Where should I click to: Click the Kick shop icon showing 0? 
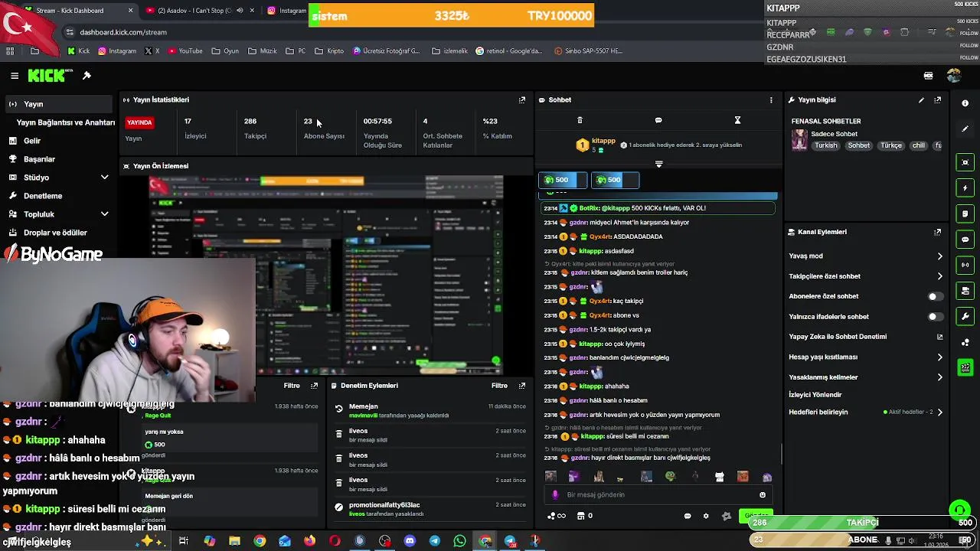tap(585, 516)
